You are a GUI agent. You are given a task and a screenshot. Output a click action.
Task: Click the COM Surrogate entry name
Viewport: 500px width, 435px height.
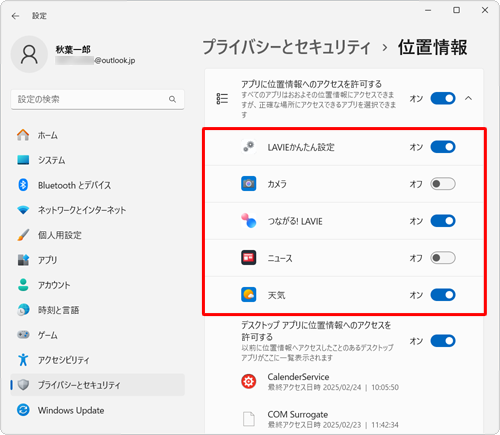[x=298, y=414]
